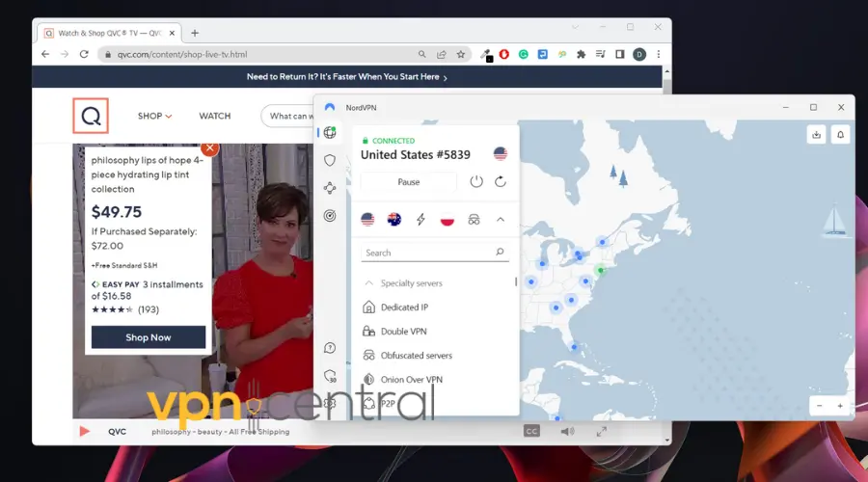Click the reconnect refresh icon in NordVPN
The height and width of the screenshot is (482, 868).
[x=501, y=181]
